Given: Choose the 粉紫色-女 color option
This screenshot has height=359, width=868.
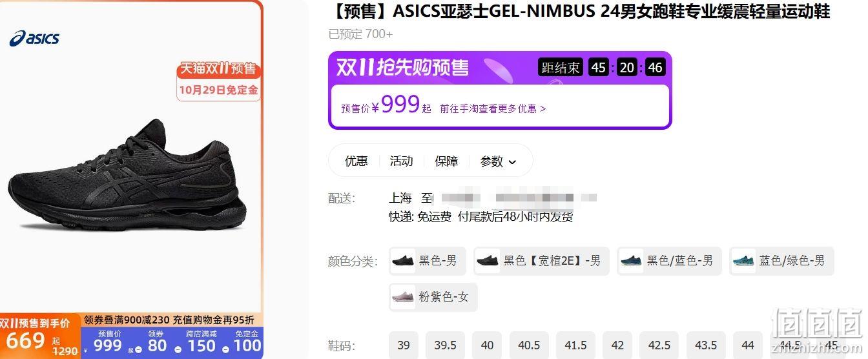Looking at the screenshot, I should click(433, 297).
